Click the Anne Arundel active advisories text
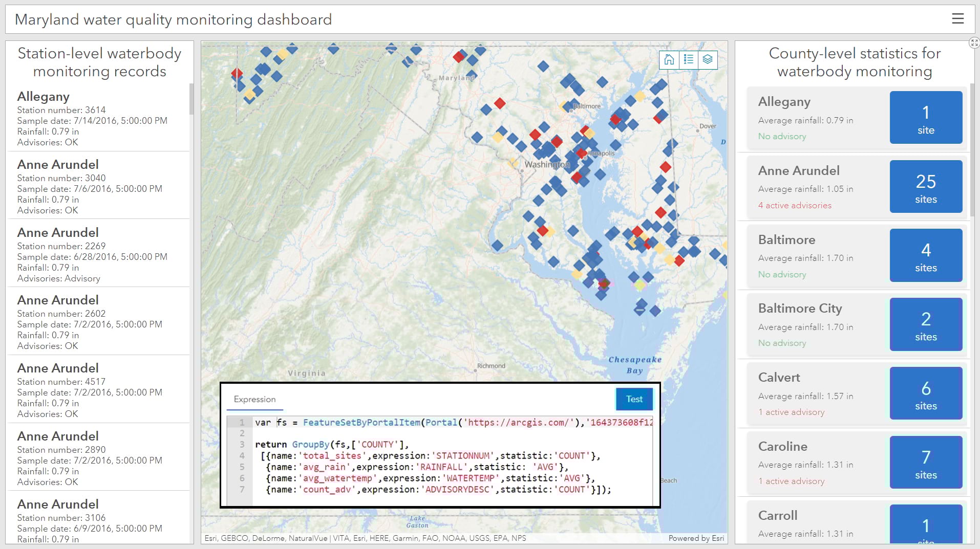 coord(795,206)
